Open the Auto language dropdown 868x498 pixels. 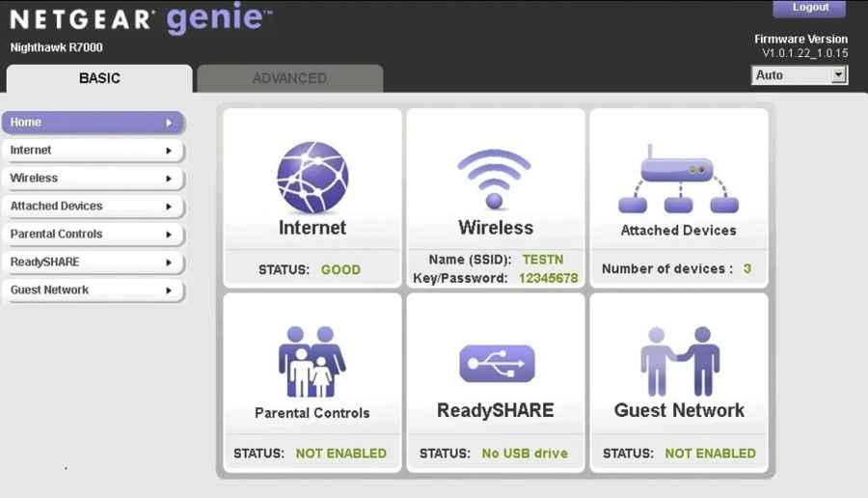[x=799, y=74]
